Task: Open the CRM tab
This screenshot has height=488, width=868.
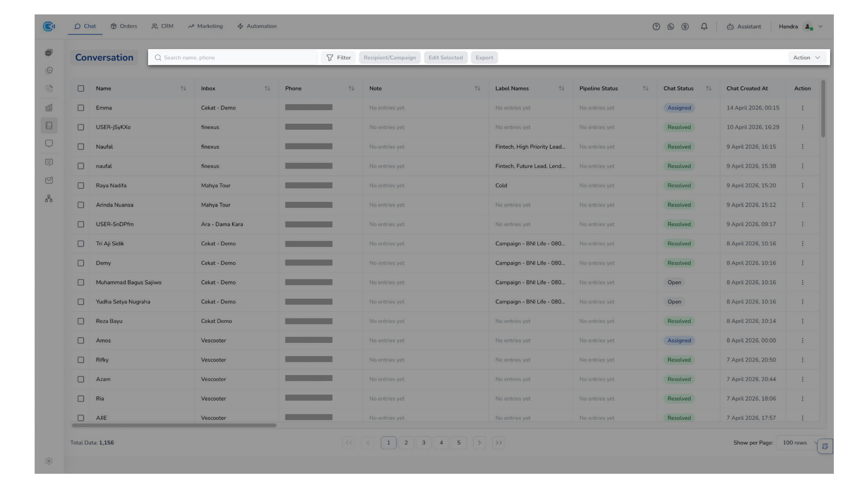Action: tap(162, 26)
